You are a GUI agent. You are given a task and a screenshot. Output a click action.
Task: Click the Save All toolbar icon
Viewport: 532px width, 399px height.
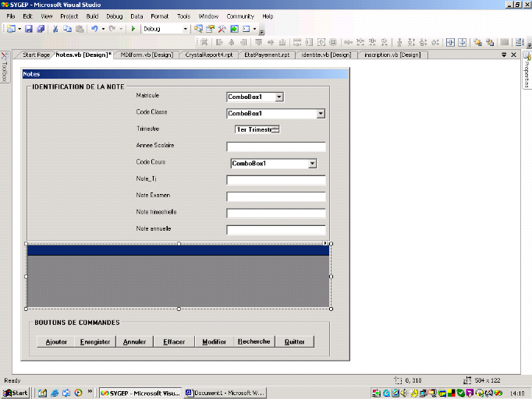pyautogui.click(x=41, y=29)
